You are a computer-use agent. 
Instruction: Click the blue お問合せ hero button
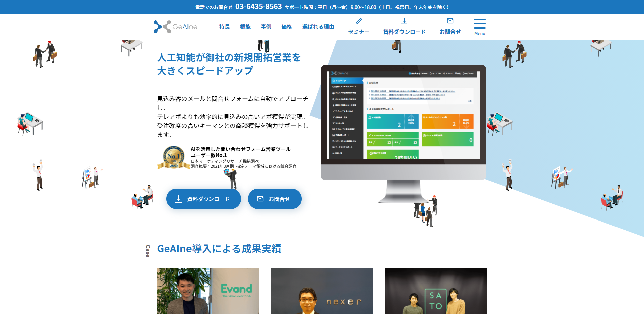point(275,199)
